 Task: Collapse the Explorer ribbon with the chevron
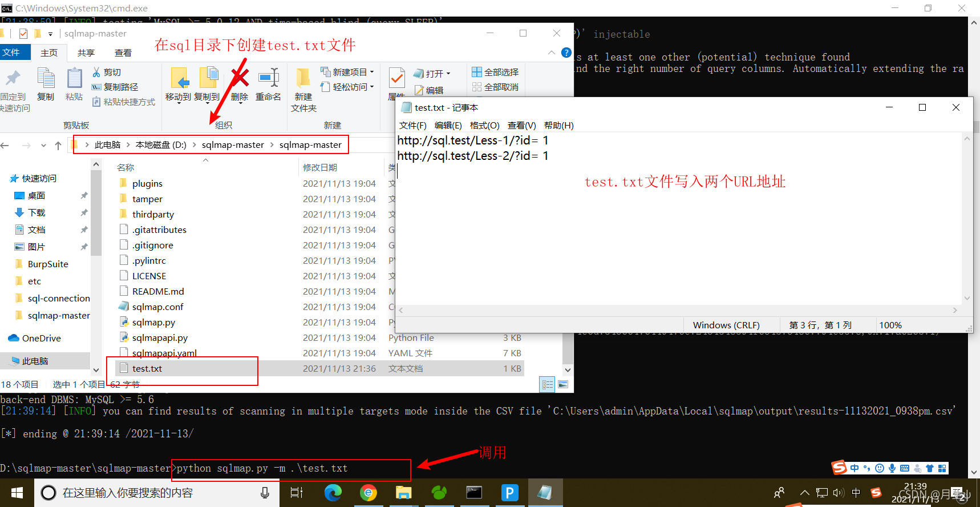coord(551,53)
